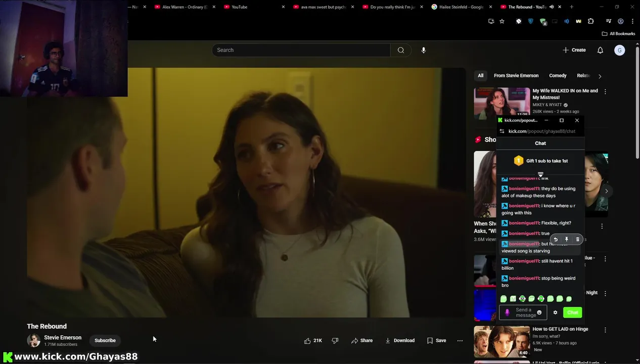Screen dimensions: 640x364
Task: Open more actions below the video
Action: pos(460,341)
